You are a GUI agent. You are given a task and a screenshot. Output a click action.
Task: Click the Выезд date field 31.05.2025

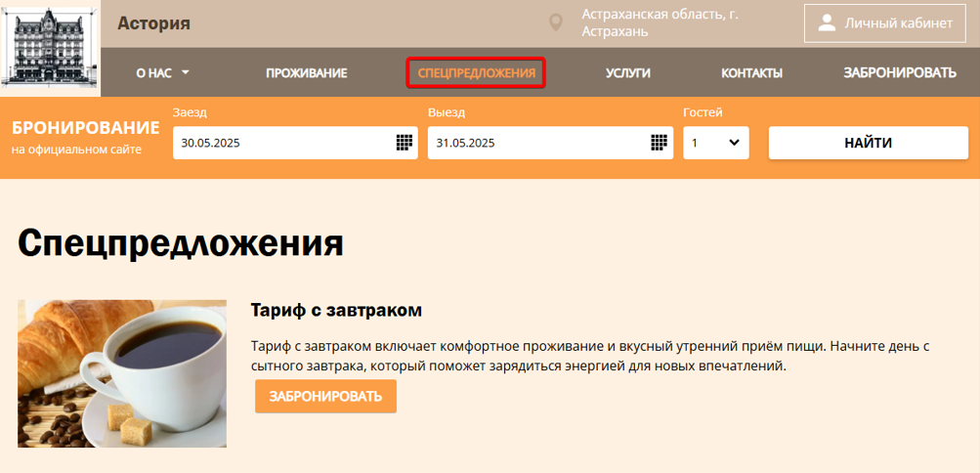tap(550, 143)
